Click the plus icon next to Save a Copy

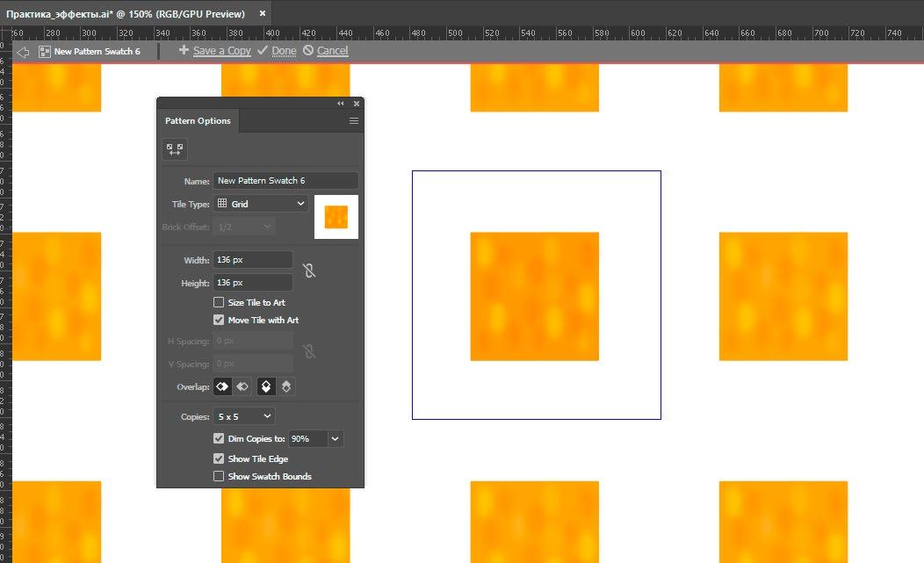[184, 50]
